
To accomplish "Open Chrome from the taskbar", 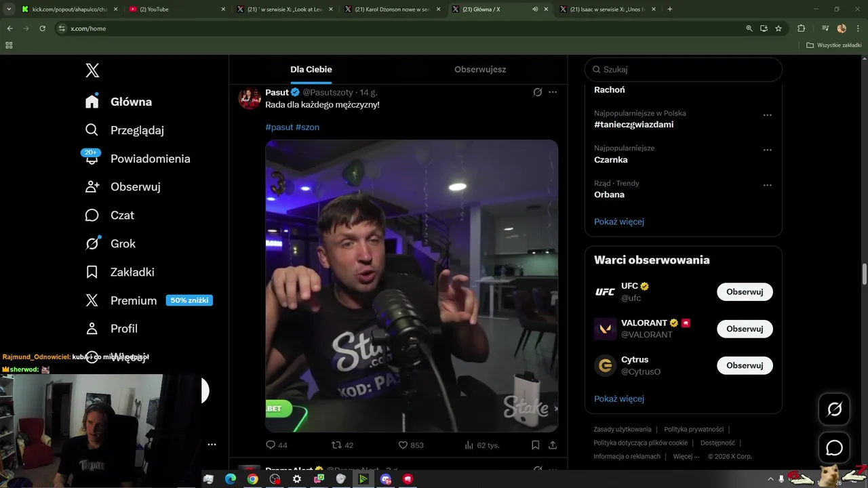I will (x=252, y=479).
